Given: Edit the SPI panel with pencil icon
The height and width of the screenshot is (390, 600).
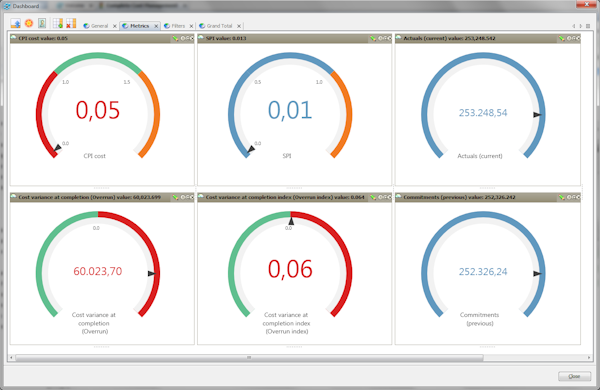Looking at the screenshot, I should click(x=373, y=38).
